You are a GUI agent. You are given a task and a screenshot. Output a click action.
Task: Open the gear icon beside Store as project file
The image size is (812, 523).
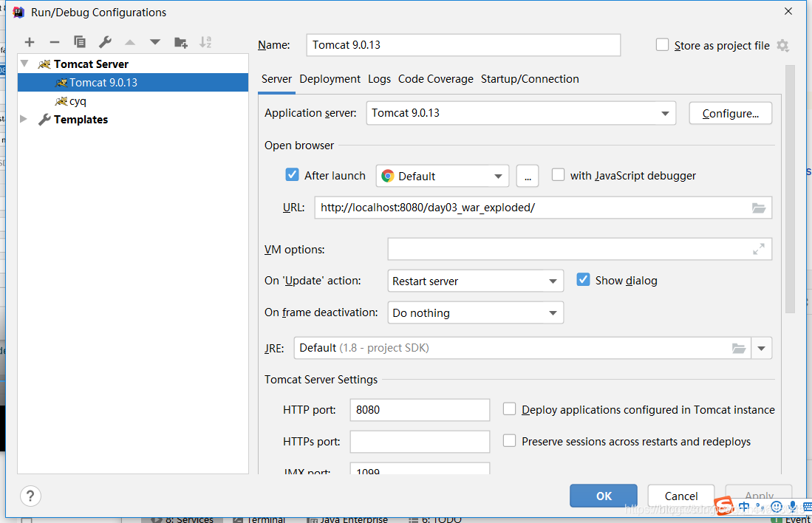coord(782,46)
